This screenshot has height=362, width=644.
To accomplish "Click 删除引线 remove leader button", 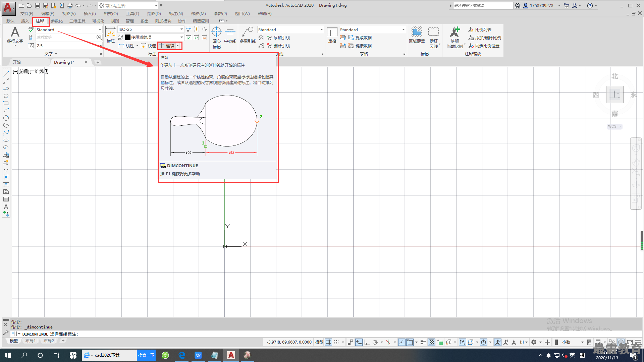I will pyautogui.click(x=278, y=46).
